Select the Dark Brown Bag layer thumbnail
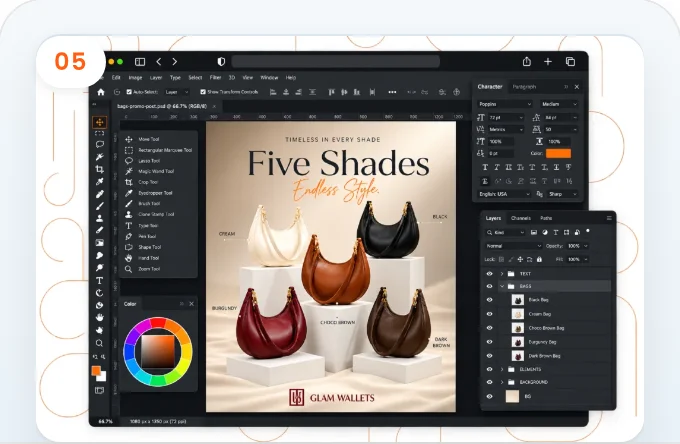The width and height of the screenshot is (680, 444). point(517,356)
